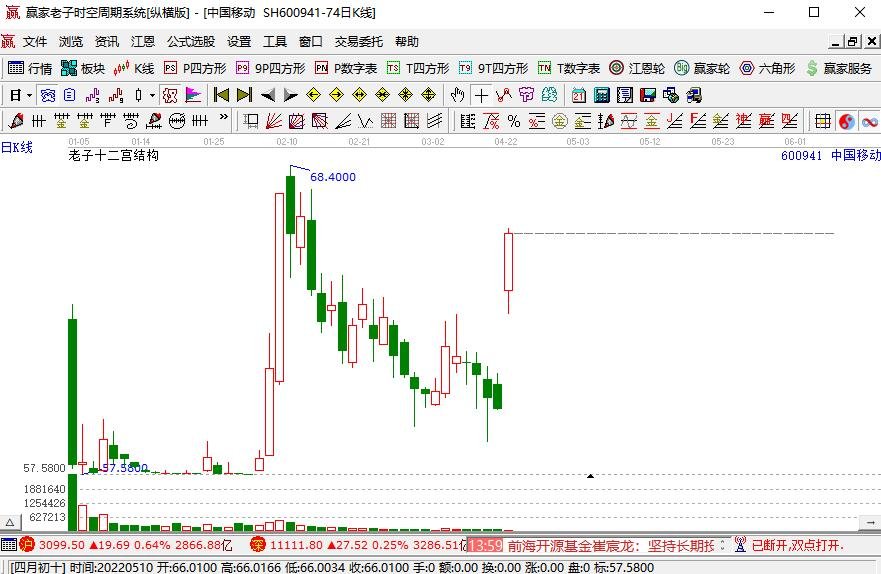Open the 交易委托 menu
881x574 pixels.
point(358,42)
